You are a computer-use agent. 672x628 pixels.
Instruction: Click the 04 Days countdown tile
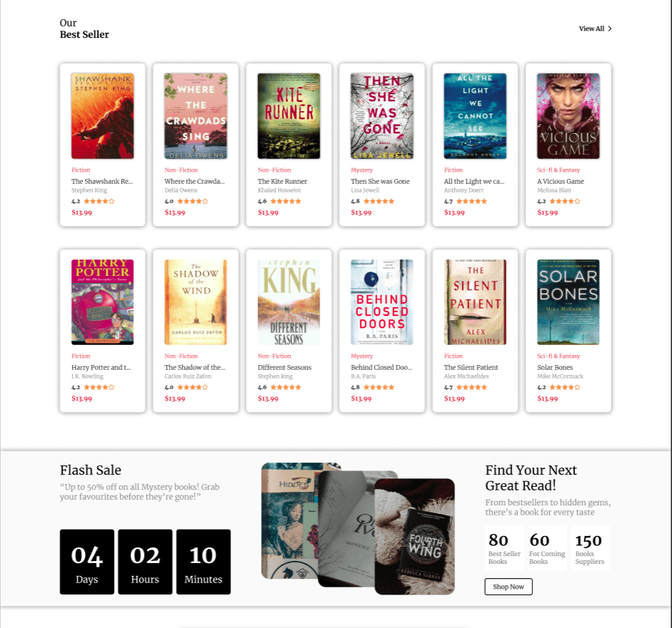pyautogui.click(x=87, y=562)
